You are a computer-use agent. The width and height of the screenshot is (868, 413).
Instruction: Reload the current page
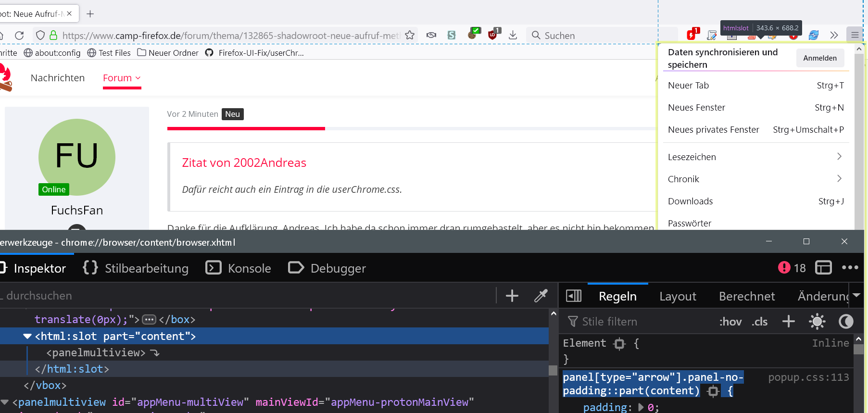click(x=19, y=35)
